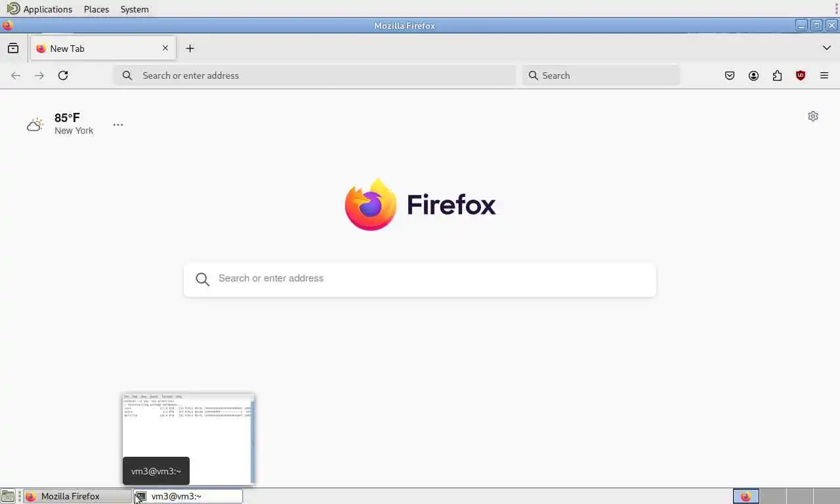Image resolution: width=840 pixels, height=504 pixels.
Task: Click magnifier icon in center search box
Action: click(203, 280)
